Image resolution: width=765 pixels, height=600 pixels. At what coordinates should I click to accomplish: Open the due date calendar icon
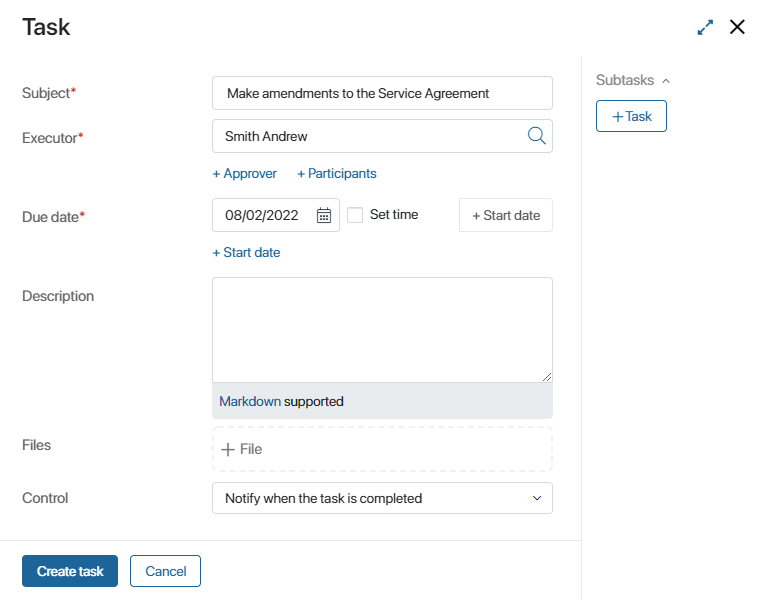pos(324,215)
